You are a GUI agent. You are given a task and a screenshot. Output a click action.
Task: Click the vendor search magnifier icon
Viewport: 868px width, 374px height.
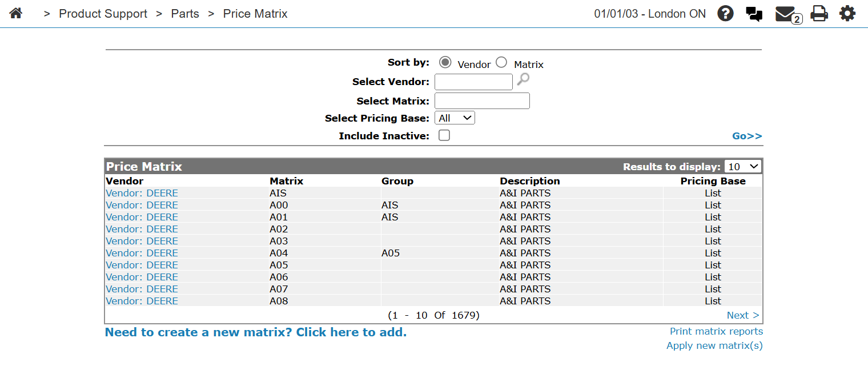click(523, 80)
